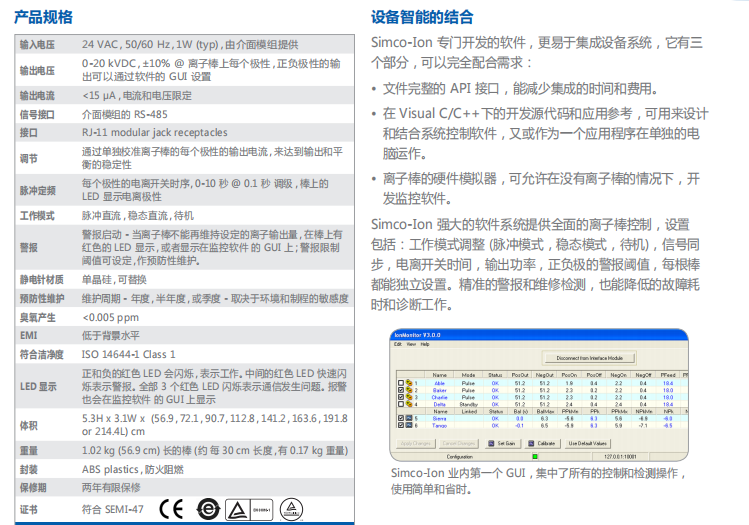The width and height of the screenshot is (749, 525).
Task: Open the Edit menu in IonMonitor
Action: [x=398, y=344]
